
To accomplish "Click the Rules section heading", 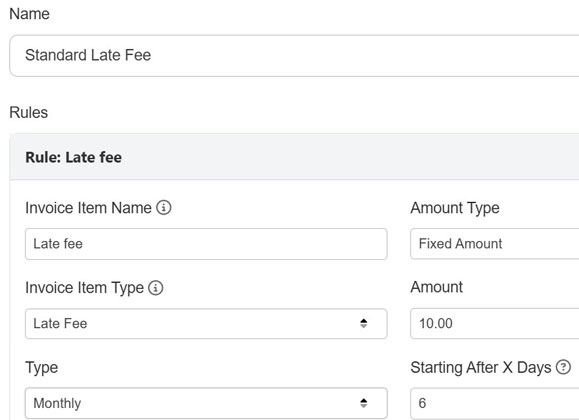I will (28, 112).
